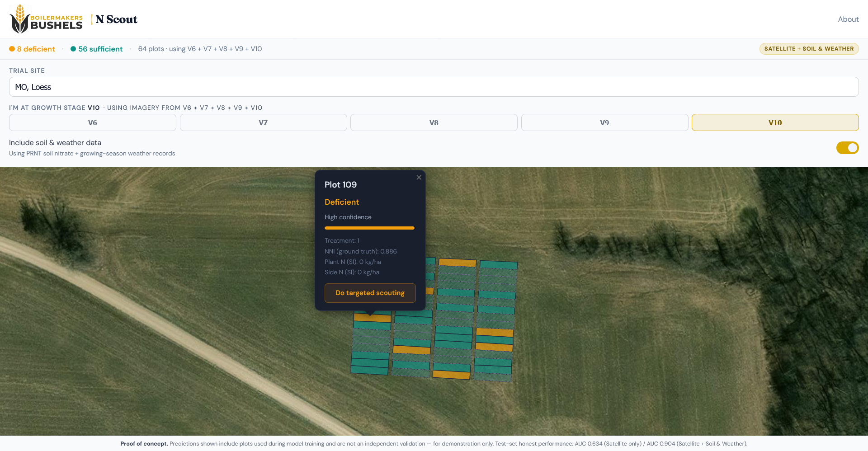
Task: Click the 8 deficient count
Action: [x=32, y=49]
